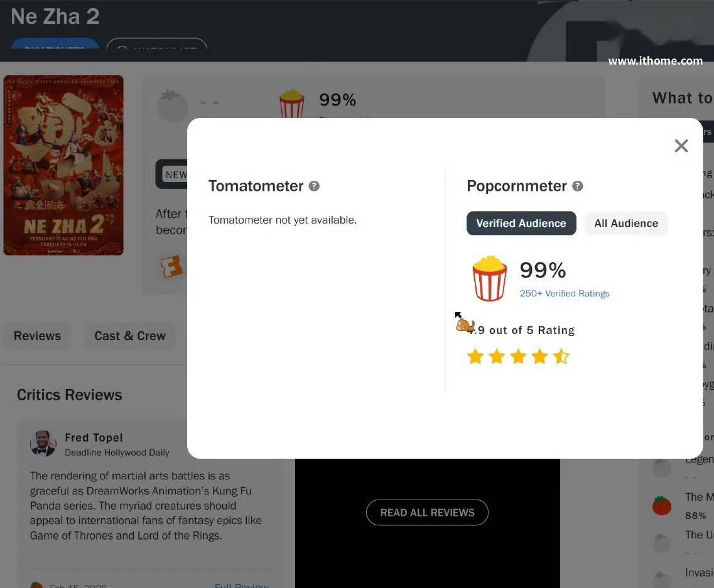Click the popcorn icon beside 99% header

click(291, 104)
